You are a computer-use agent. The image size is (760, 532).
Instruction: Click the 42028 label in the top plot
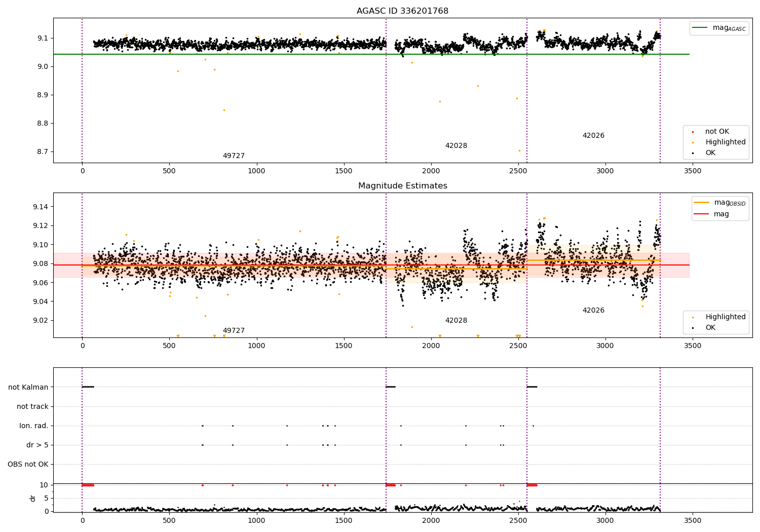(456, 145)
